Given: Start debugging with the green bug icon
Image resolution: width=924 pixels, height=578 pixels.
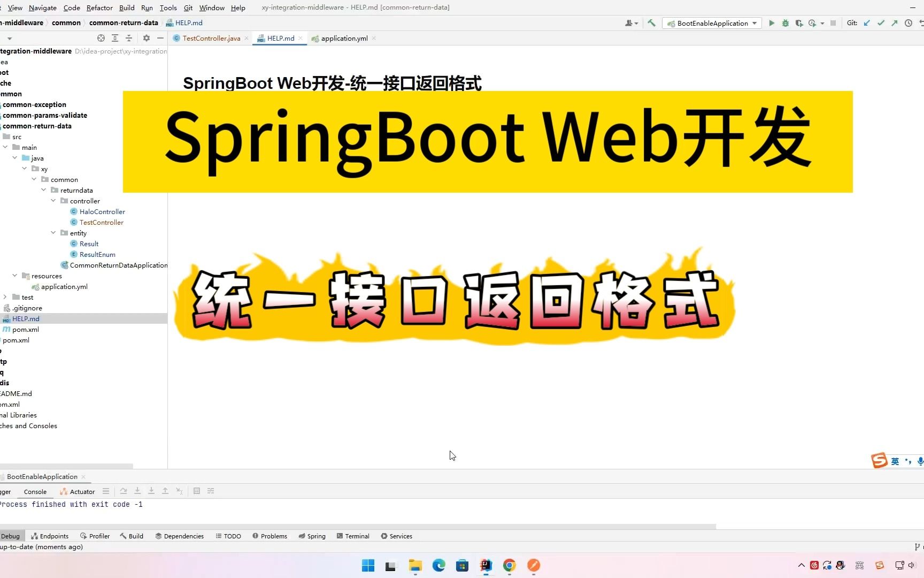Looking at the screenshot, I should tap(786, 23).
